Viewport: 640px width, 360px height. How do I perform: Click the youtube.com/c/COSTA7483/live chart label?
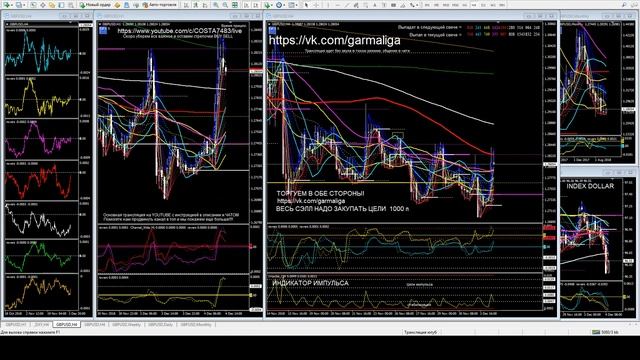tap(180, 31)
